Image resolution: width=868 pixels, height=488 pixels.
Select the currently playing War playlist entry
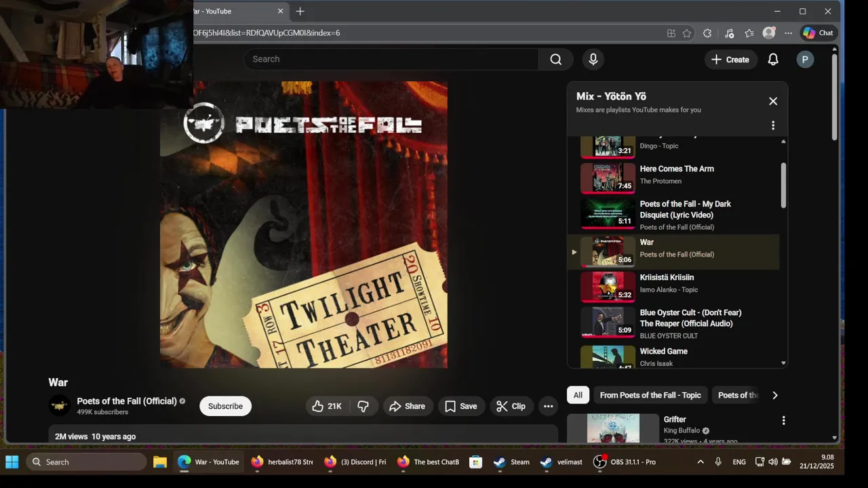(x=674, y=251)
